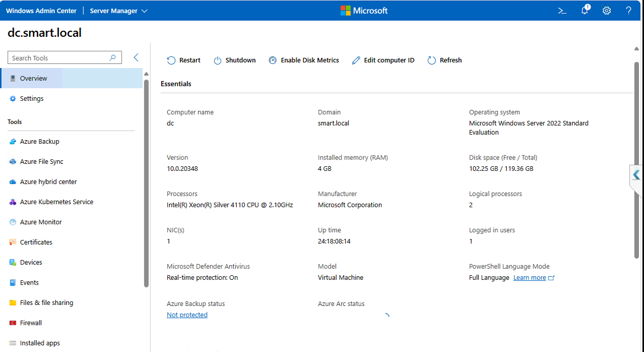The height and width of the screenshot is (352, 644).
Task: Click the Edit computer ID pencil icon
Action: pyautogui.click(x=356, y=60)
